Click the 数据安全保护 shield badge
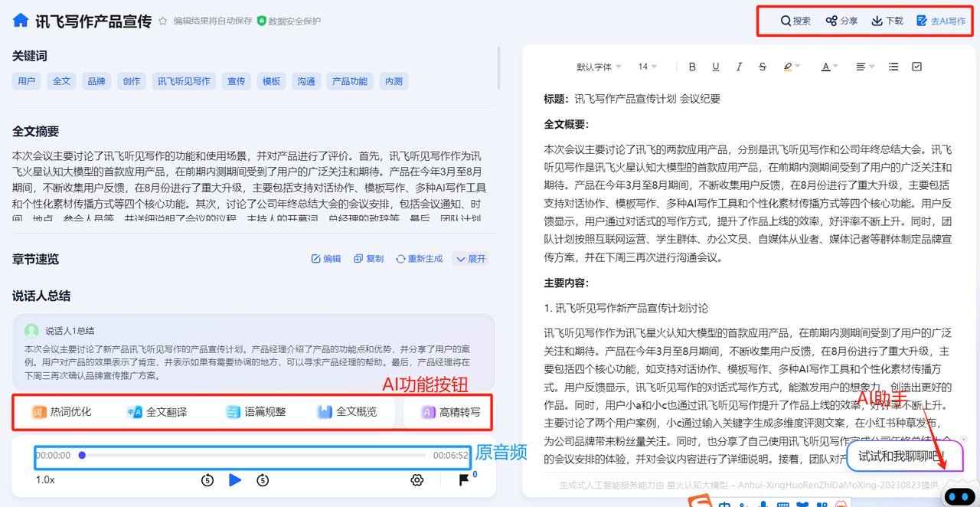Viewport: 980px width, 507px height. 289,21
